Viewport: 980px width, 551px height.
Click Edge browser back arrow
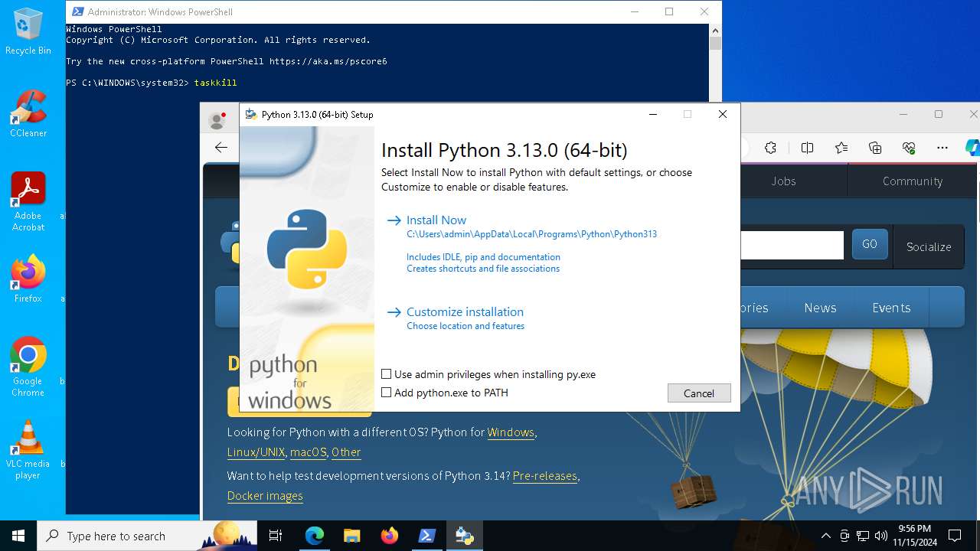click(221, 148)
